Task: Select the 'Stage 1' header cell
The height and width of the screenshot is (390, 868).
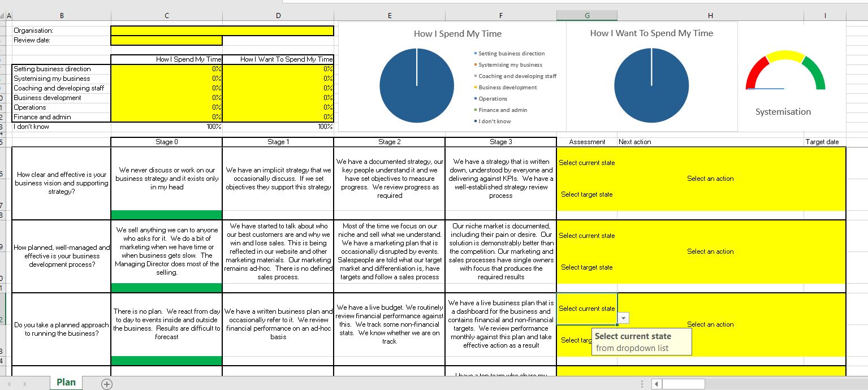Action: click(278, 142)
